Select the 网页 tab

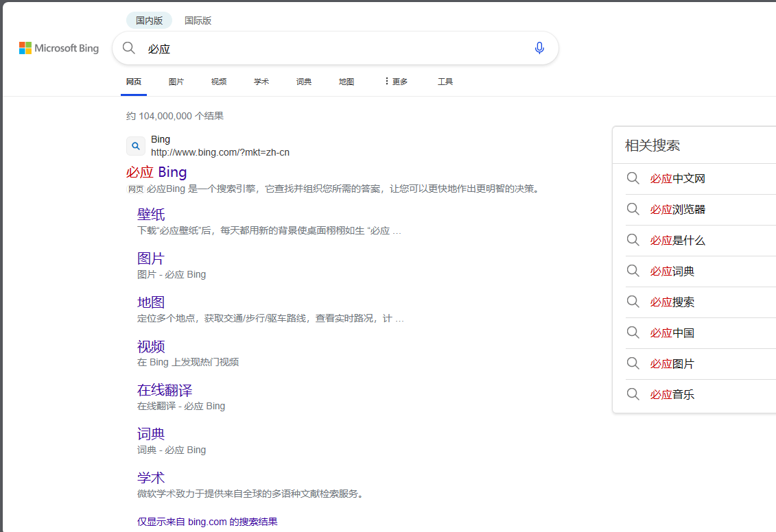134,82
